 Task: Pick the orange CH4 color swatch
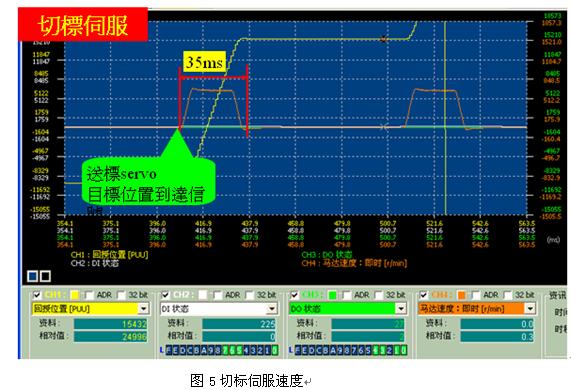tap(461, 295)
